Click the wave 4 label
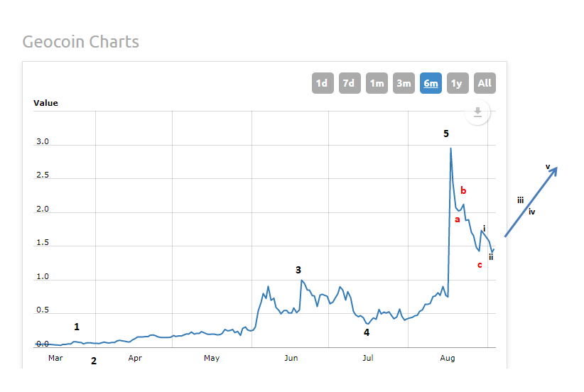This screenshot has height=392, width=584. [x=367, y=332]
